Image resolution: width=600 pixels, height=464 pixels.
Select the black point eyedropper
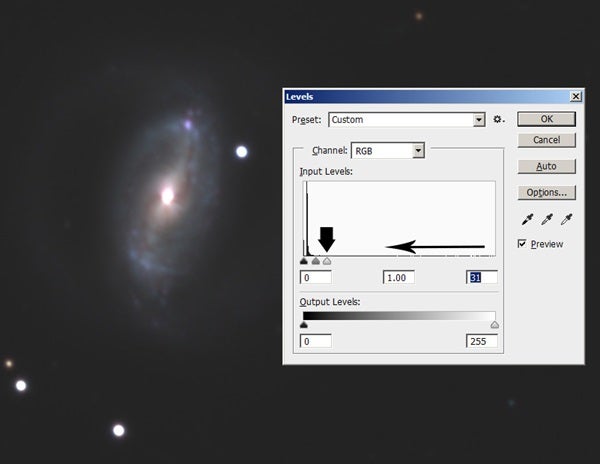[x=527, y=220]
